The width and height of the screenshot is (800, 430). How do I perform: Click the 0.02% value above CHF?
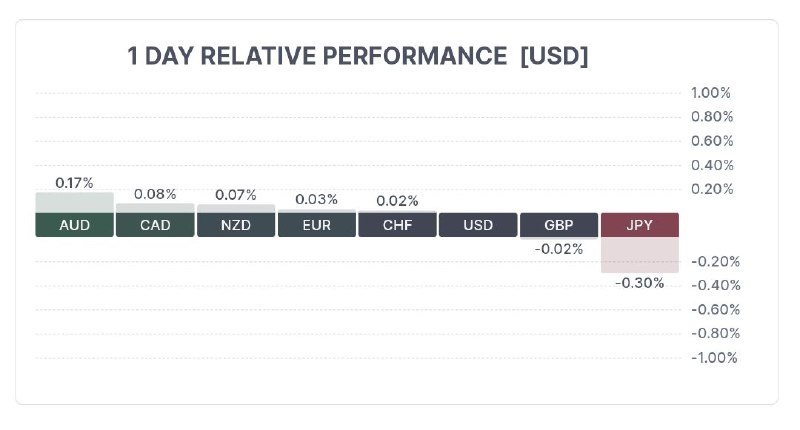(x=397, y=201)
